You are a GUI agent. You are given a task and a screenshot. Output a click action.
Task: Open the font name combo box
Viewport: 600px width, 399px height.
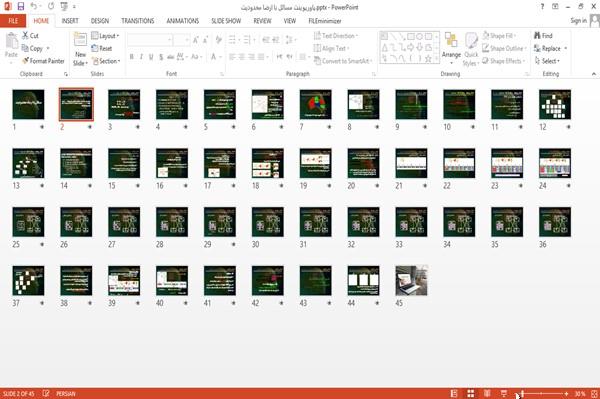[x=150, y=40]
